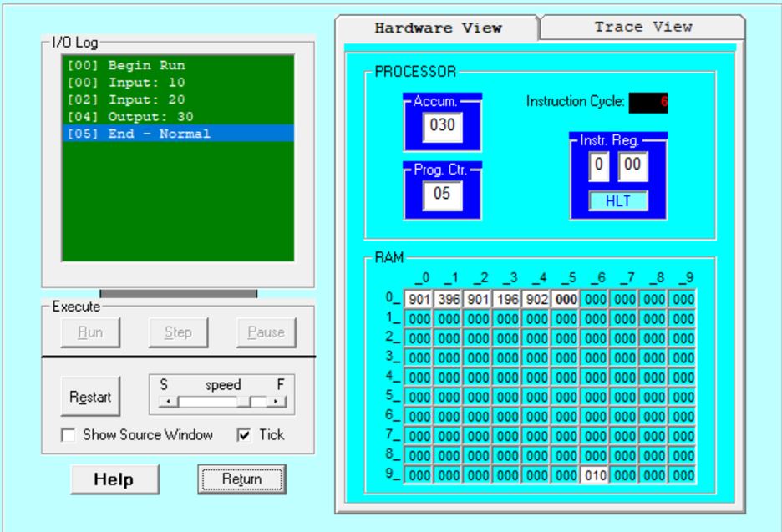Image resolution: width=782 pixels, height=532 pixels.
Task: Select RAM cell 03 containing 196
Action: pos(507,299)
